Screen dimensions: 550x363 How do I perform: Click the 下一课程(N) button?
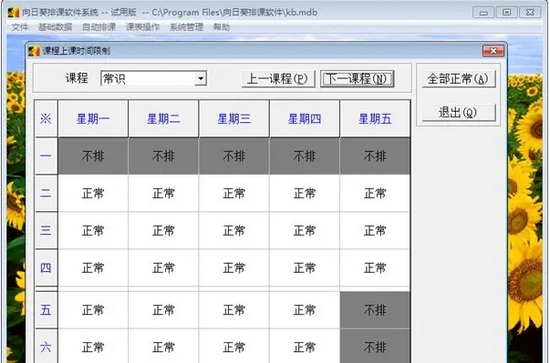click(357, 79)
